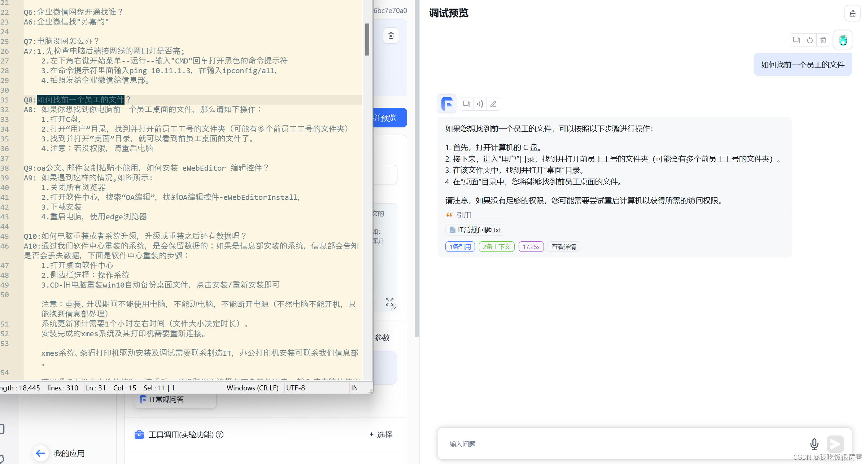Image resolution: width=868 pixels, height=464 pixels.
Task: Click line '4.拍照发给企业微信给信息部。'
Action: click(x=96, y=80)
